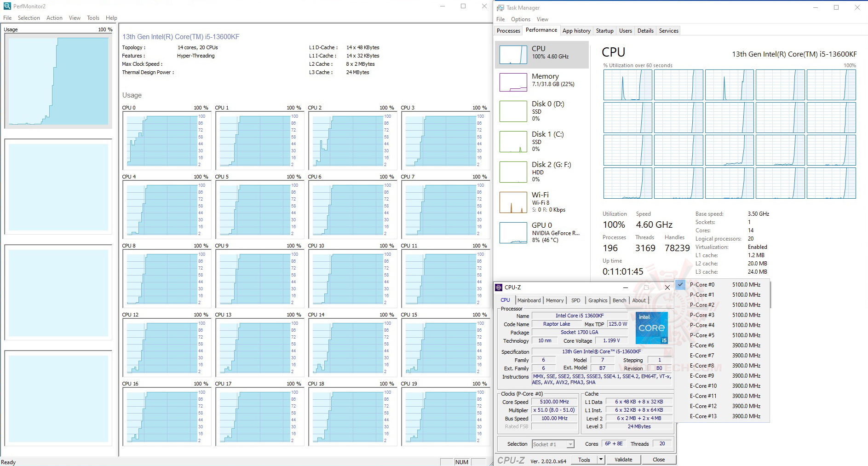Viewport: 868px width, 466px height.
Task: Select Disk 2 (G: F:) HDD entry
Action: tap(542, 172)
